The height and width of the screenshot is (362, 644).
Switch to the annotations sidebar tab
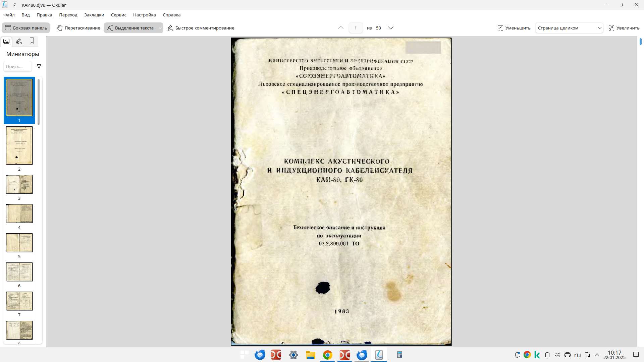(19, 41)
